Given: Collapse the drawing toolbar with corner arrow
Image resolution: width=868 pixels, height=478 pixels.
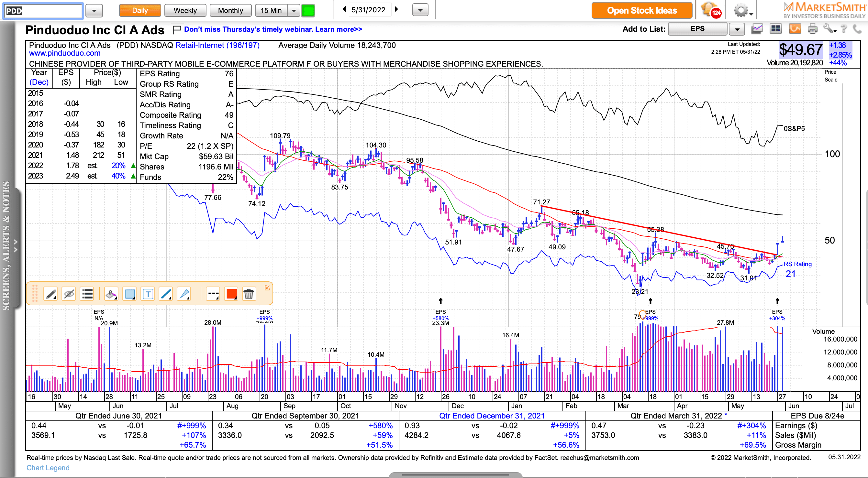Looking at the screenshot, I should click(267, 288).
